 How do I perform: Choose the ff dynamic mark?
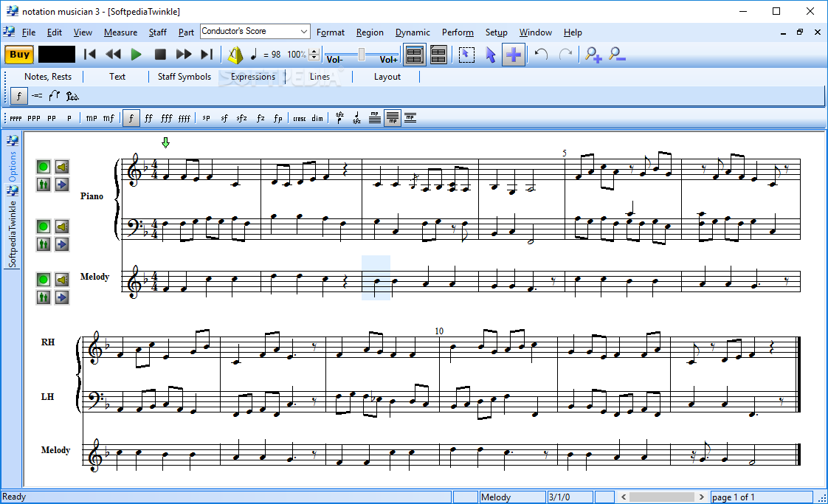click(149, 118)
